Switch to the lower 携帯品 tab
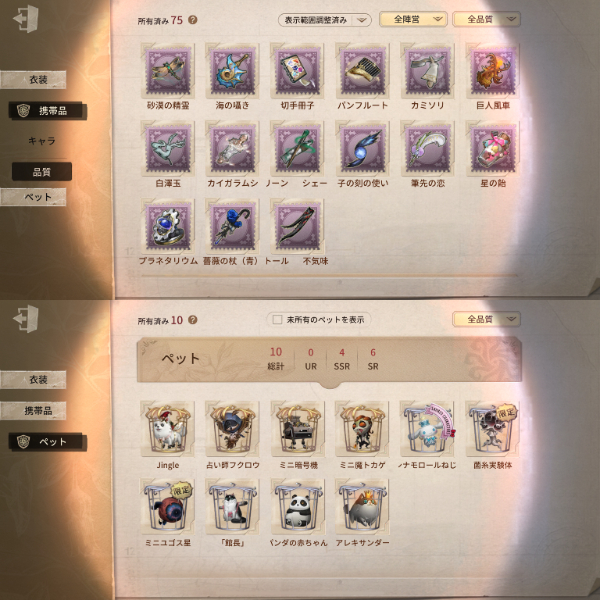600x600 pixels. coord(33,411)
